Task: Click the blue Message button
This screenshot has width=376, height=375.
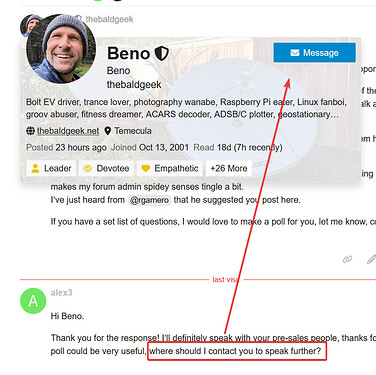Action: (x=314, y=53)
